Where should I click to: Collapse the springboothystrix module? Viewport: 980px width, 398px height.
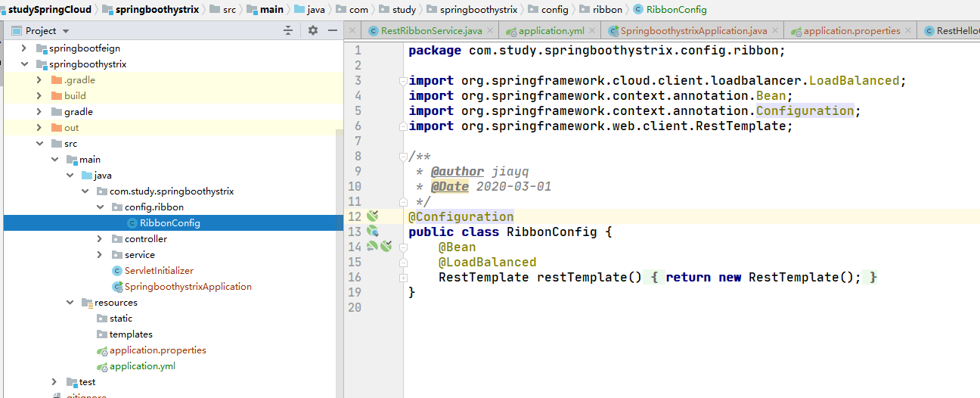[x=24, y=64]
